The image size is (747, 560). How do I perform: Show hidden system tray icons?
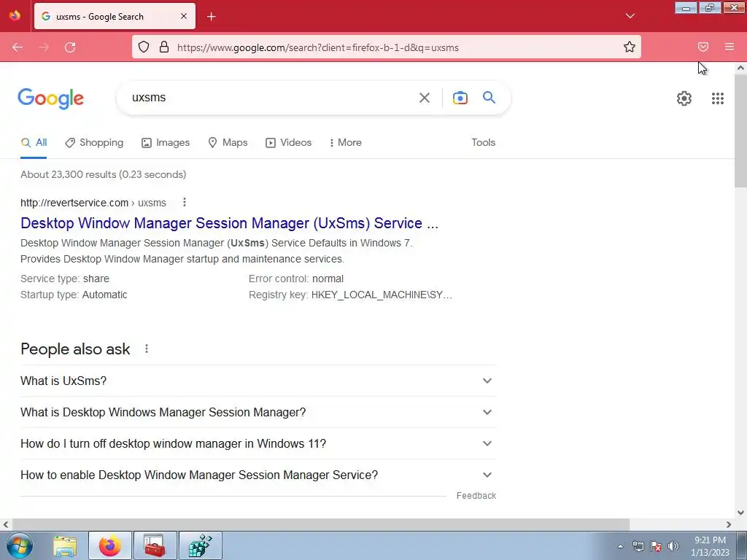click(620, 546)
